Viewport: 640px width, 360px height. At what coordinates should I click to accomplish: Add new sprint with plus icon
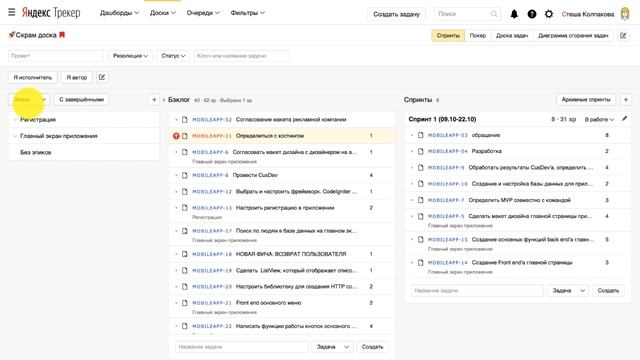626,100
